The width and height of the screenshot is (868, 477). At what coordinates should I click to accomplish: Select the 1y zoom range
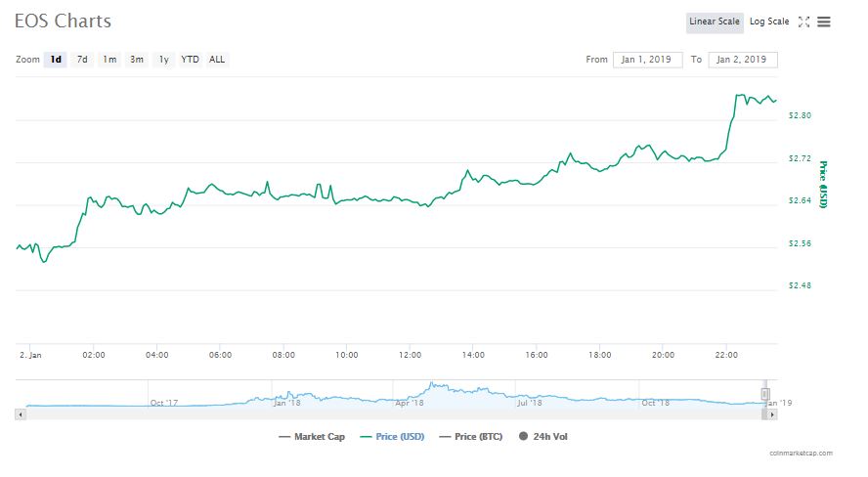tap(164, 60)
